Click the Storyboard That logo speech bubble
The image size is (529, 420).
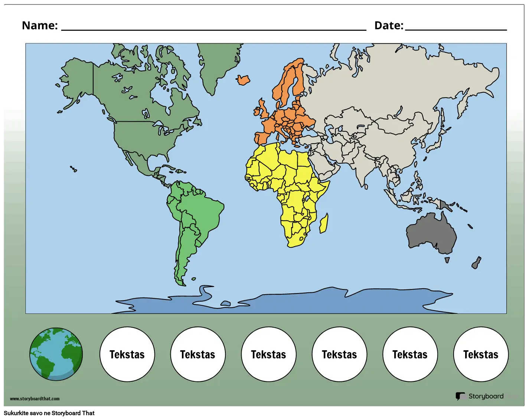(461, 396)
